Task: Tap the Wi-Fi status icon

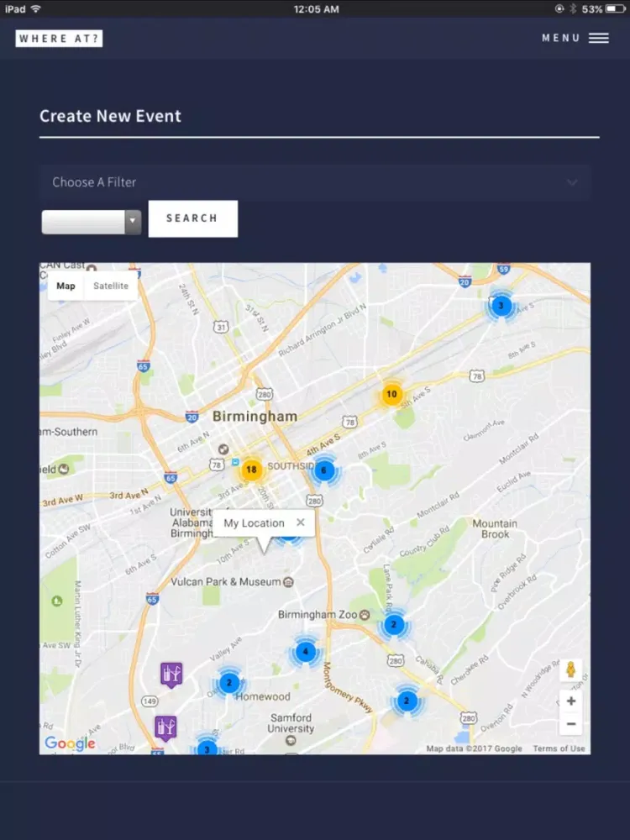Action: pos(36,8)
